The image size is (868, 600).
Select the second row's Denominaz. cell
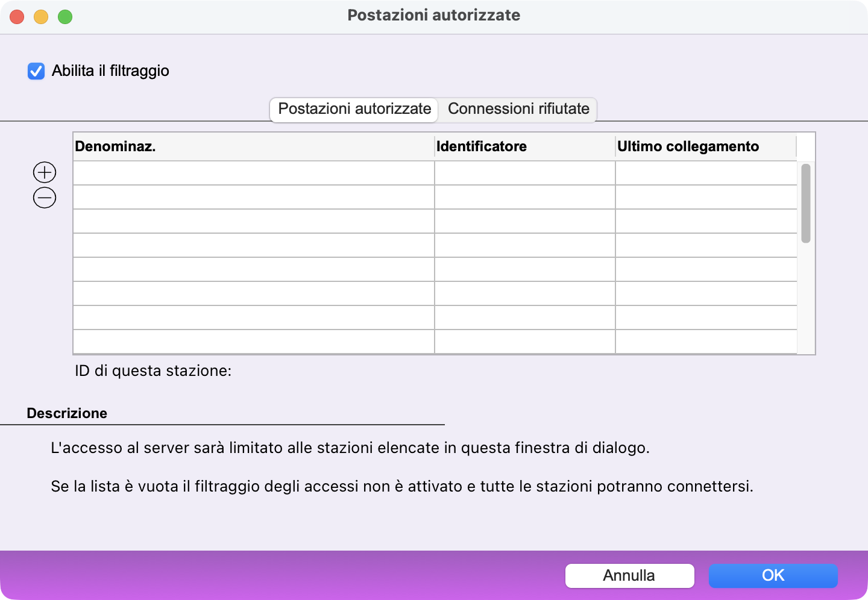click(x=253, y=197)
